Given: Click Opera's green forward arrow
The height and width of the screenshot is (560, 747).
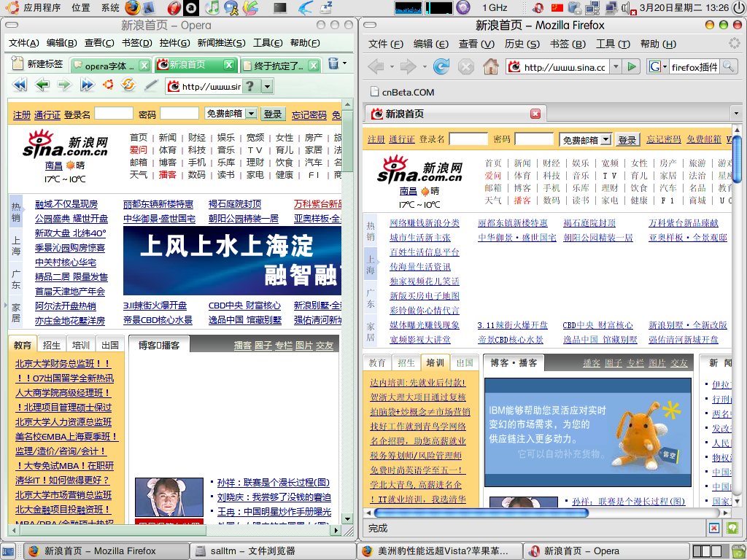Looking at the screenshot, I should (x=64, y=85).
